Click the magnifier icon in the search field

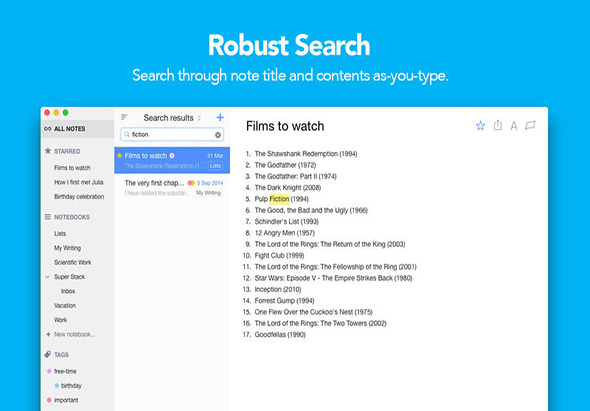pyautogui.click(x=127, y=134)
